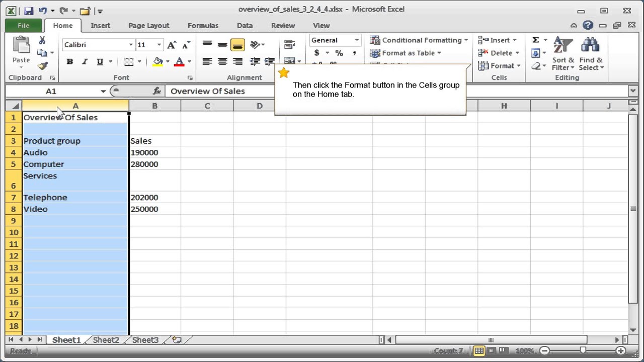The width and height of the screenshot is (644, 362).
Task: Open Microsoft Excel Help question mark
Action: pos(588,25)
